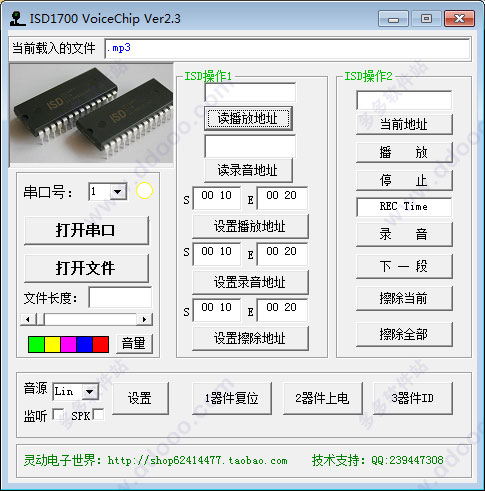Screen dimensions: 485x491
Task: Click the 音量 volume button
Action: 134,343
